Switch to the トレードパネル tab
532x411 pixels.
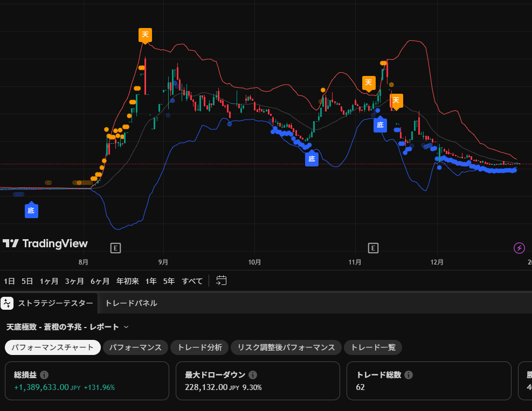131,303
